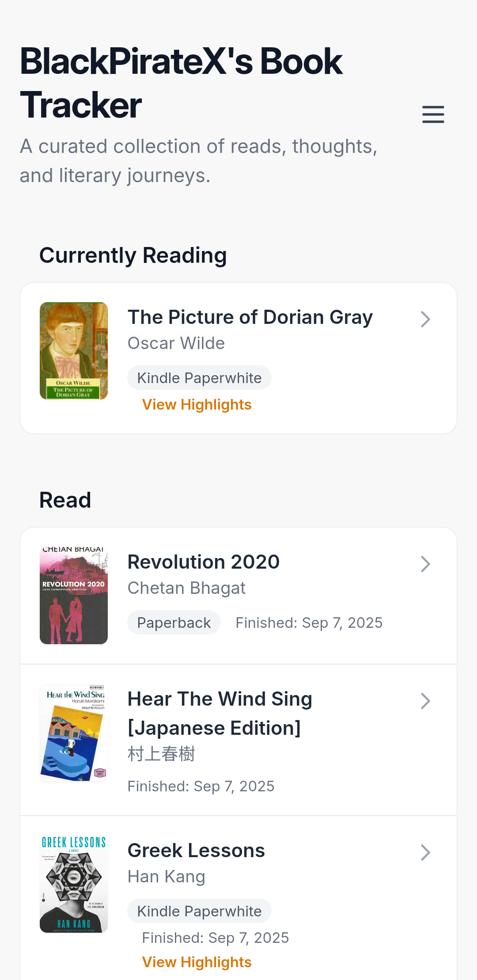
Task: Click the Greek Lessons cover thumbnail
Action: [x=74, y=884]
